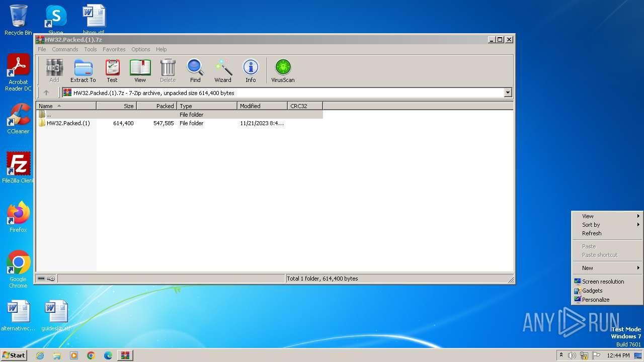Open Google Chrome desktop shortcut
This screenshot has width=644, height=362.
[18, 269]
